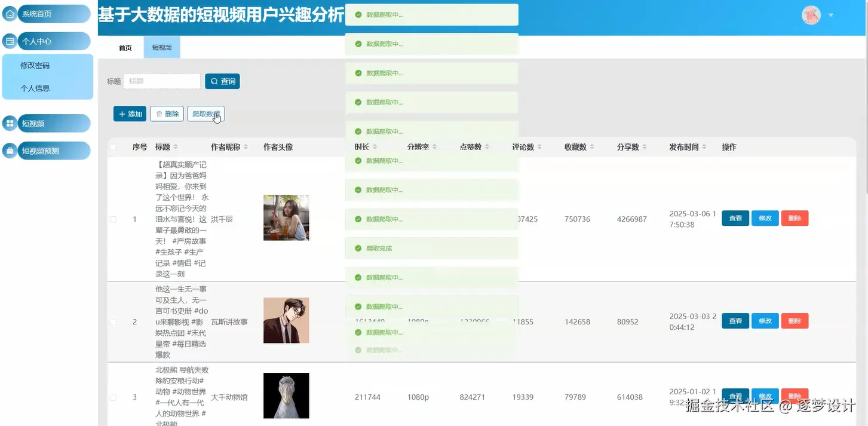This screenshot has height=426, width=868.
Task: Focus the 标题 search input field
Action: coord(162,81)
